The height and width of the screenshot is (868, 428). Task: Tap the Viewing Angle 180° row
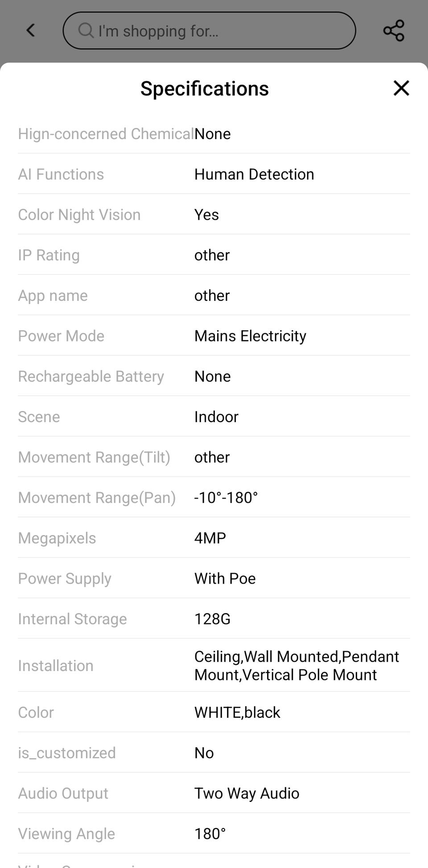[214, 834]
